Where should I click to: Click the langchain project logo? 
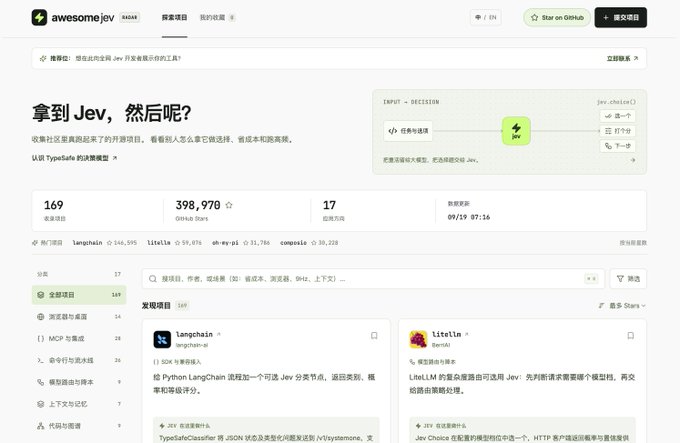(x=162, y=339)
